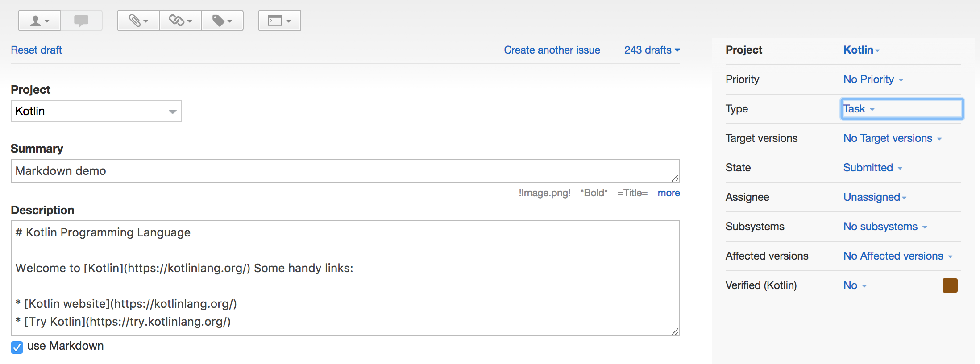Expand the Project Kotlin combo box
Screen dimensions: 980x364
96,111
